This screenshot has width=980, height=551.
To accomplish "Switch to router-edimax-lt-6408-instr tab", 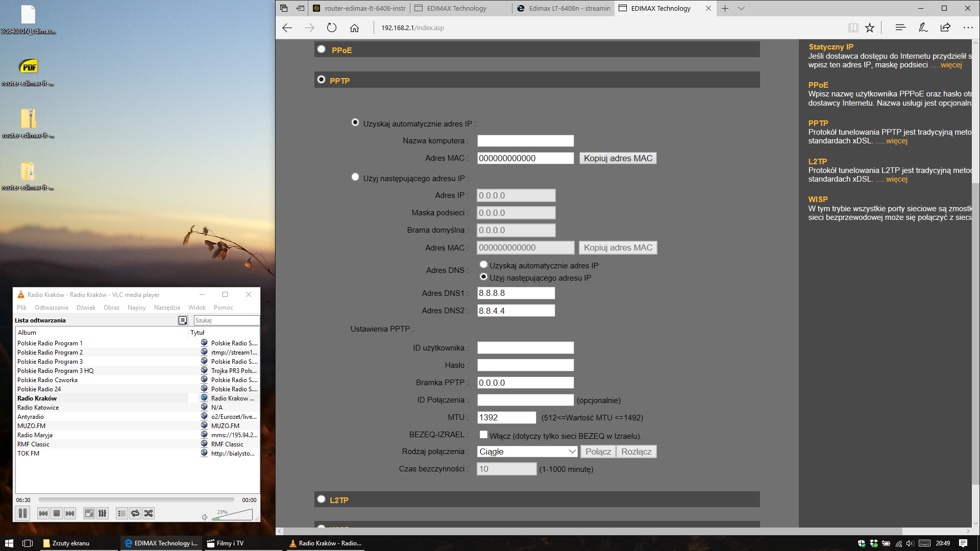I will 359,8.
